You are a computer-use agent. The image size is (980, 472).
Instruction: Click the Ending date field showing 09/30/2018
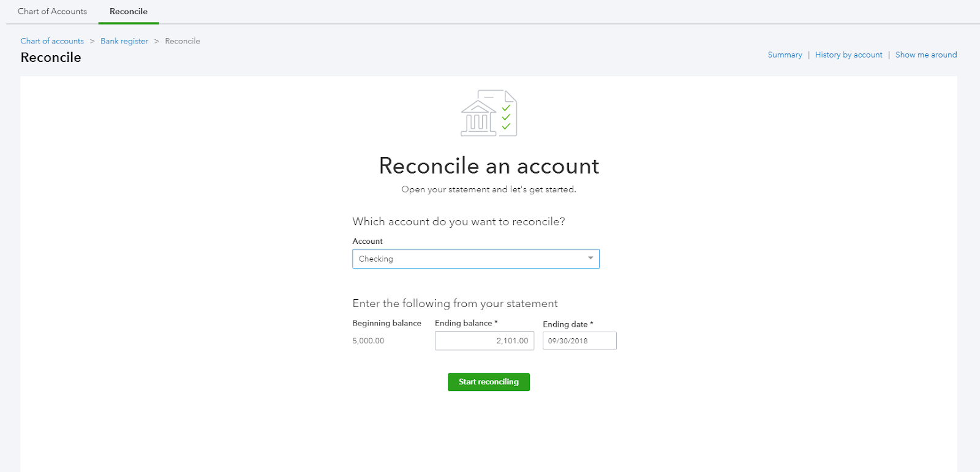click(x=579, y=341)
